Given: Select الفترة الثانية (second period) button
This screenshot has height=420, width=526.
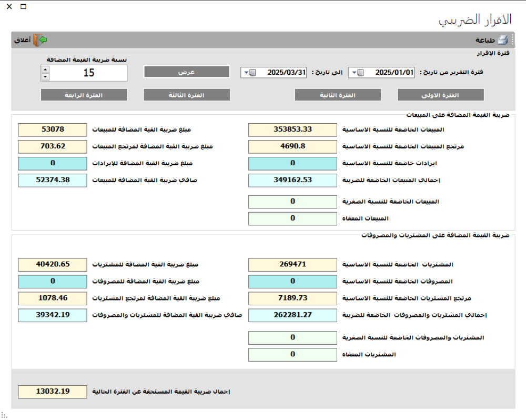Looking at the screenshot, I should tap(338, 95).
